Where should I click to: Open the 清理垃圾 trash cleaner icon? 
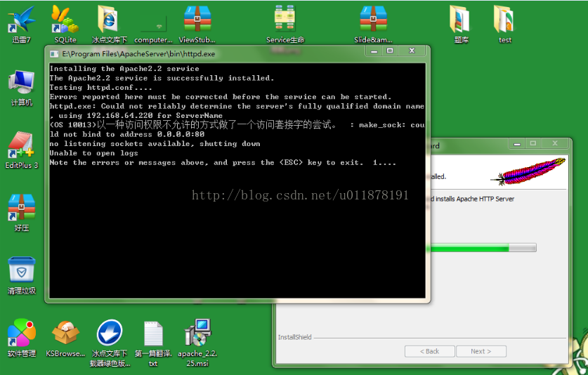click(x=21, y=275)
